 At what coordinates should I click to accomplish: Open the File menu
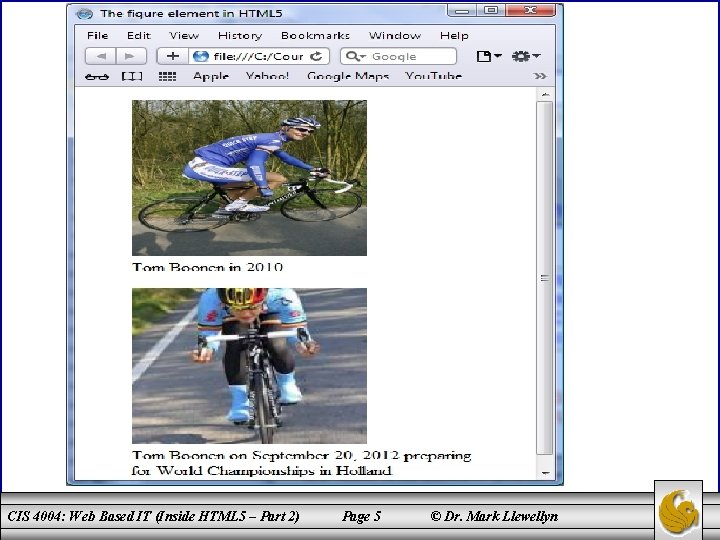click(x=97, y=35)
